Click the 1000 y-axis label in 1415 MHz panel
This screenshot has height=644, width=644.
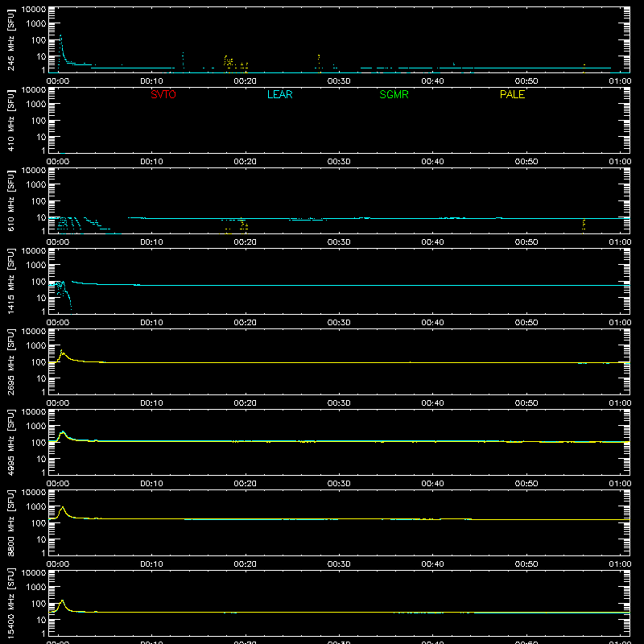tap(36, 265)
